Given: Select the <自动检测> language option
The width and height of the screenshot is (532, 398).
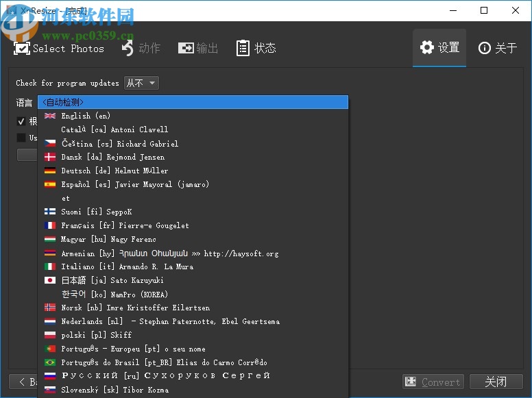Looking at the screenshot, I should 193,102.
